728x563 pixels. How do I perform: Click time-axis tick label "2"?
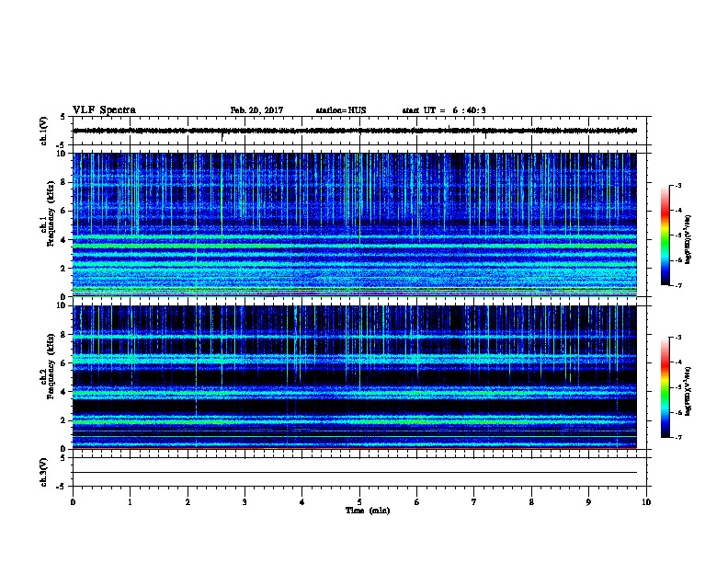pyautogui.click(x=188, y=502)
